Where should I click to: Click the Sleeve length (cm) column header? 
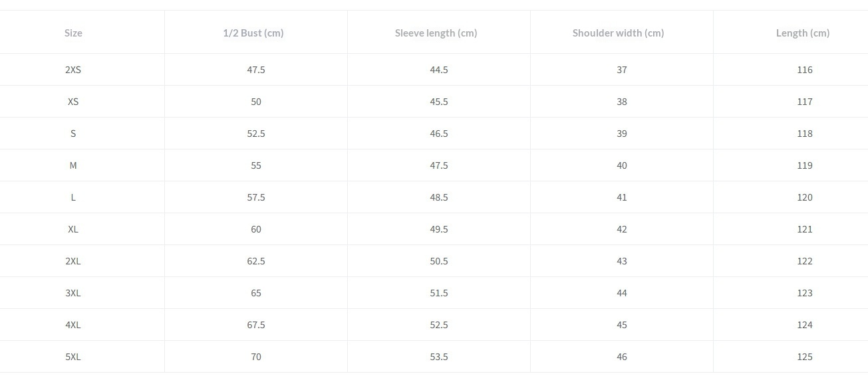[436, 33]
